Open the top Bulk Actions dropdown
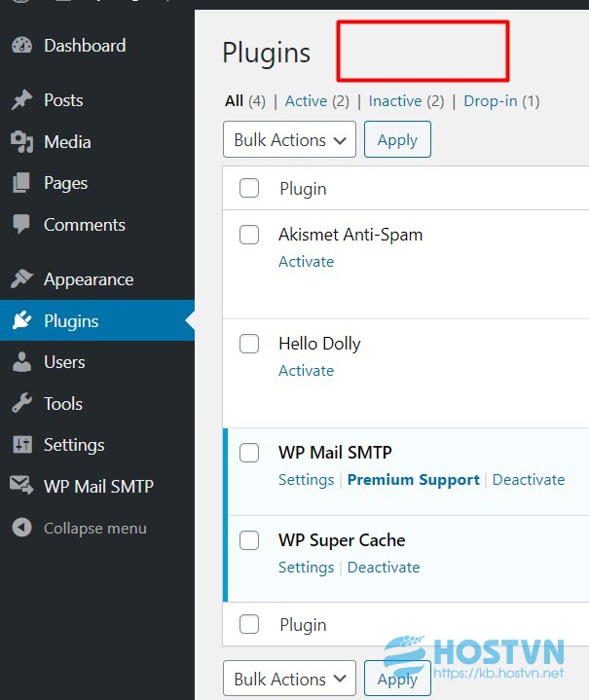The height and width of the screenshot is (700, 589). click(289, 139)
